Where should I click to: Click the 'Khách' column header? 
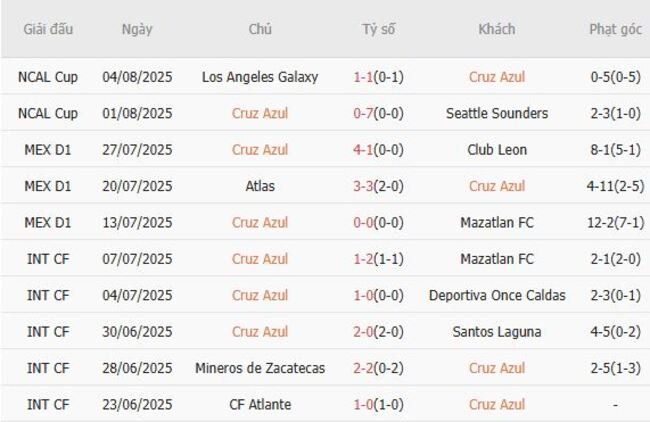497,29
